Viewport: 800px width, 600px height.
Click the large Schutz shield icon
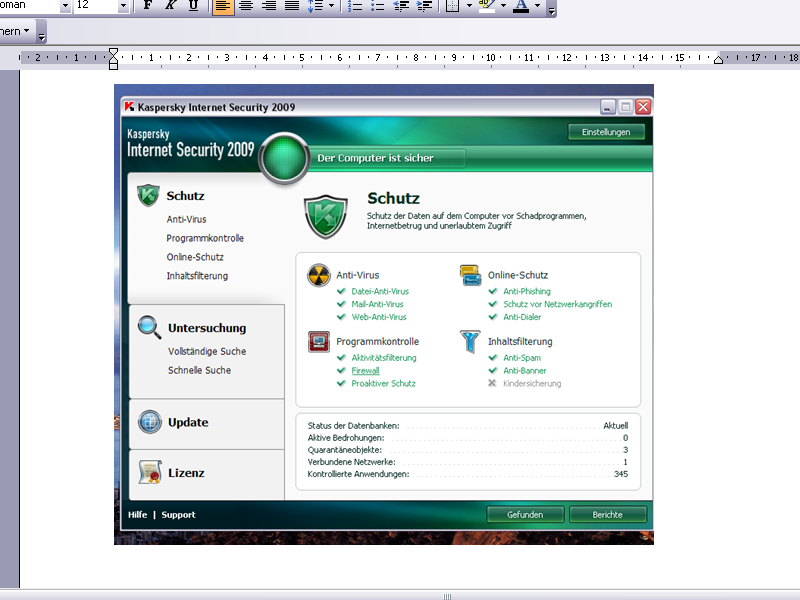pos(326,216)
